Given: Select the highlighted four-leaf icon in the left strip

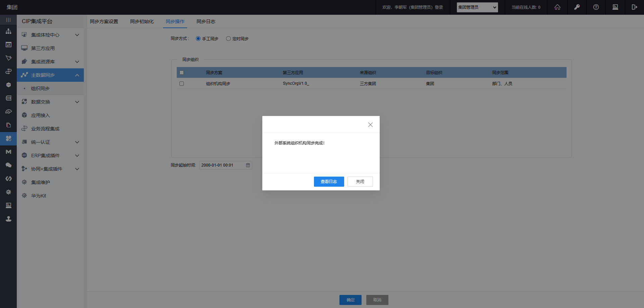Looking at the screenshot, I should pos(8,138).
